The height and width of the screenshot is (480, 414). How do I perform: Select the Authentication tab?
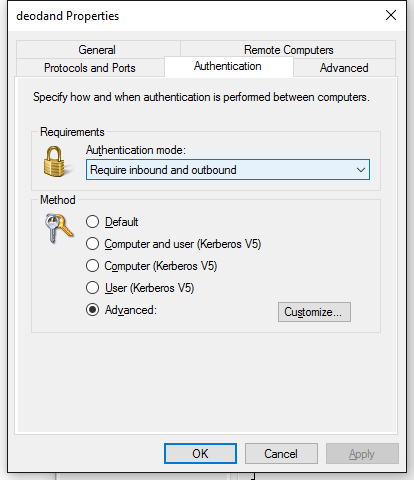tap(228, 66)
